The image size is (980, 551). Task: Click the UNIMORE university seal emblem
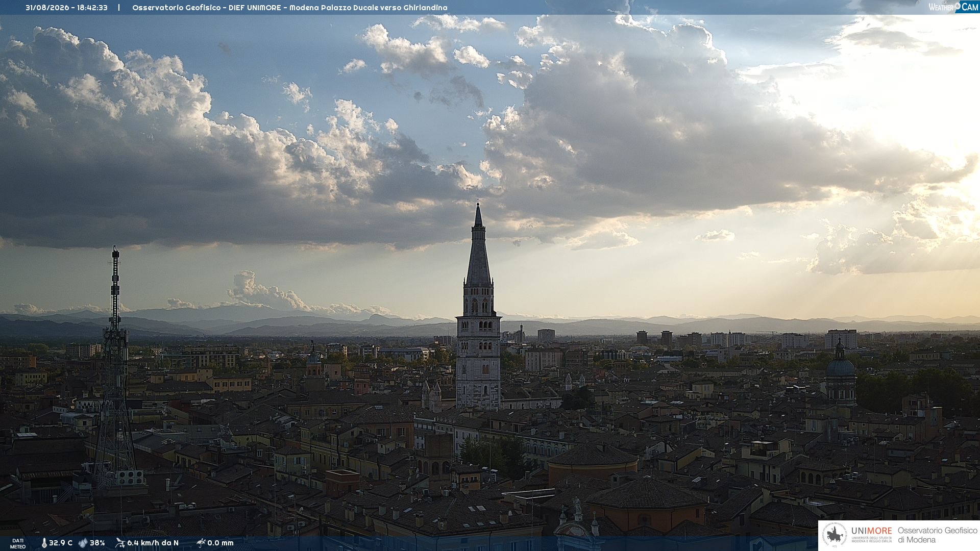tap(835, 535)
